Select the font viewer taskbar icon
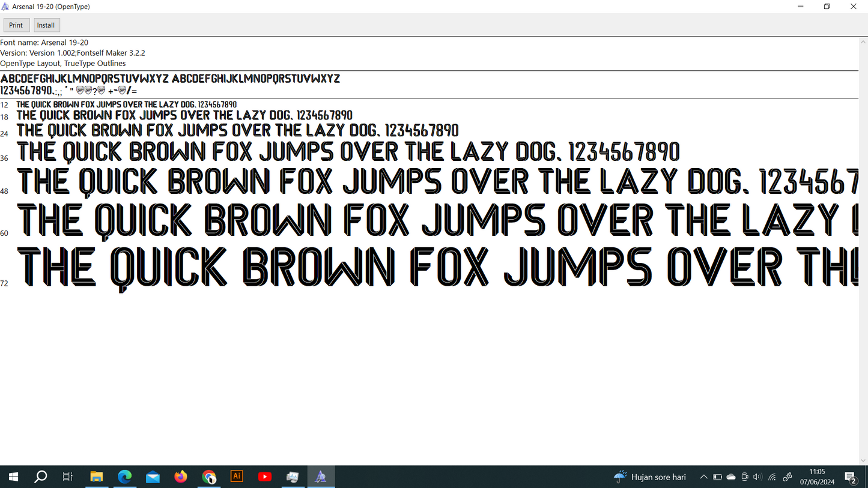868x488 pixels. click(321, 477)
